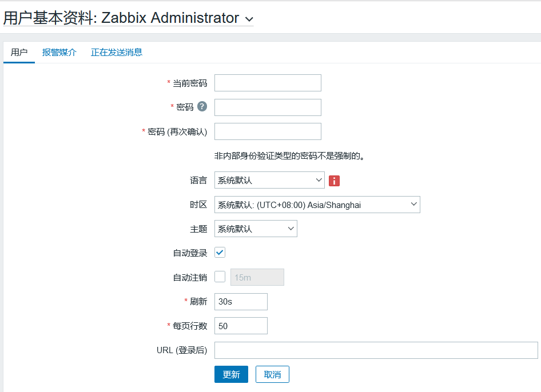This screenshot has height=392, width=541.
Task: Click the 刷新 field showing 30s
Action: (241, 302)
